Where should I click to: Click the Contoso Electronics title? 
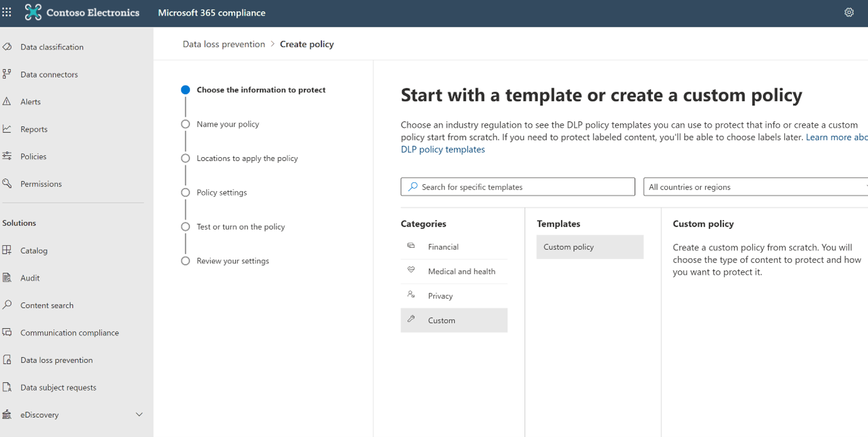tap(93, 13)
